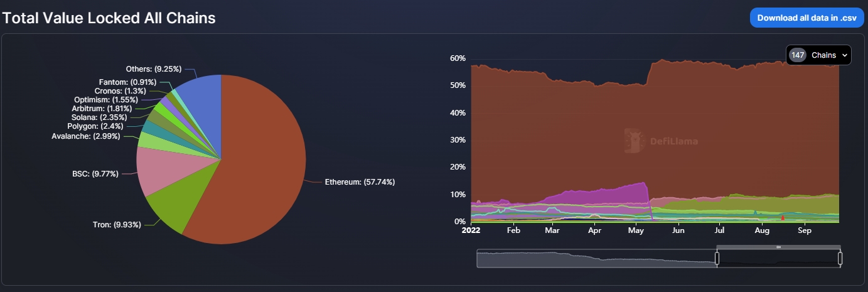
Task: Click the Aug label on time axis
Action: point(761,230)
